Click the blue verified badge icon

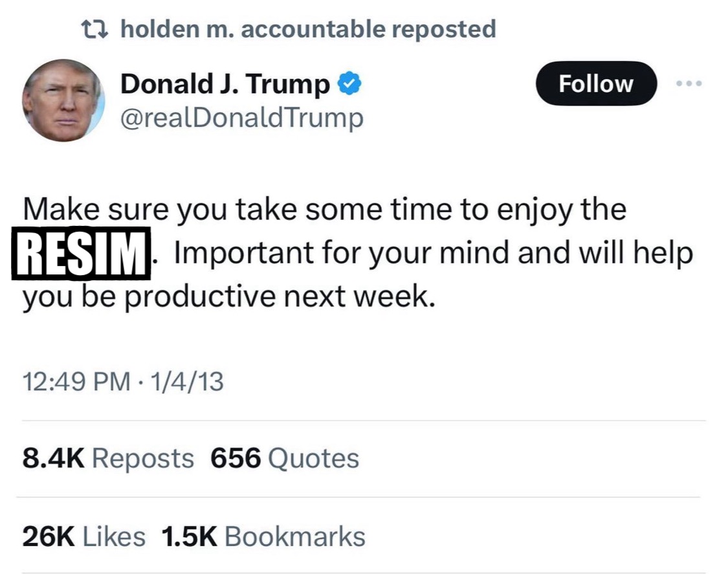click(x=350, y=84)
